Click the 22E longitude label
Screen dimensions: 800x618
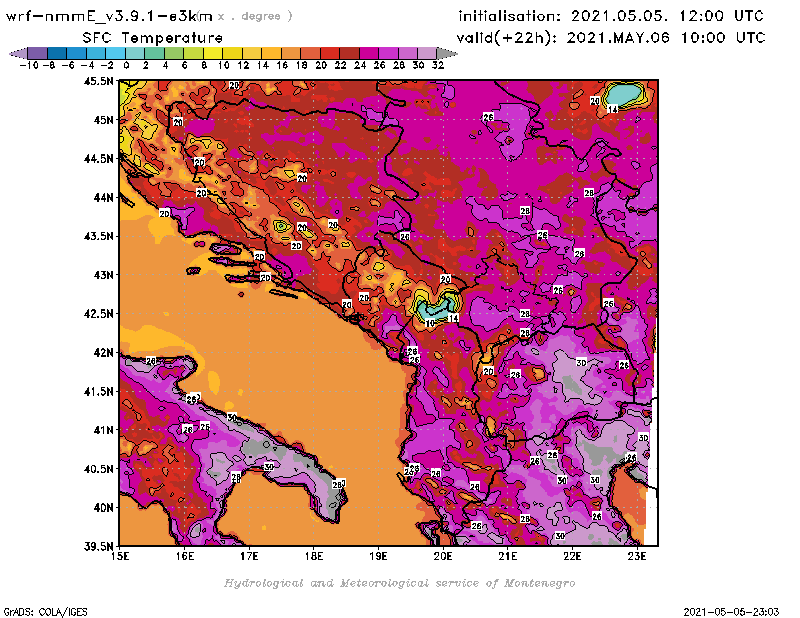pyautogui.click(x=572, y=556)
